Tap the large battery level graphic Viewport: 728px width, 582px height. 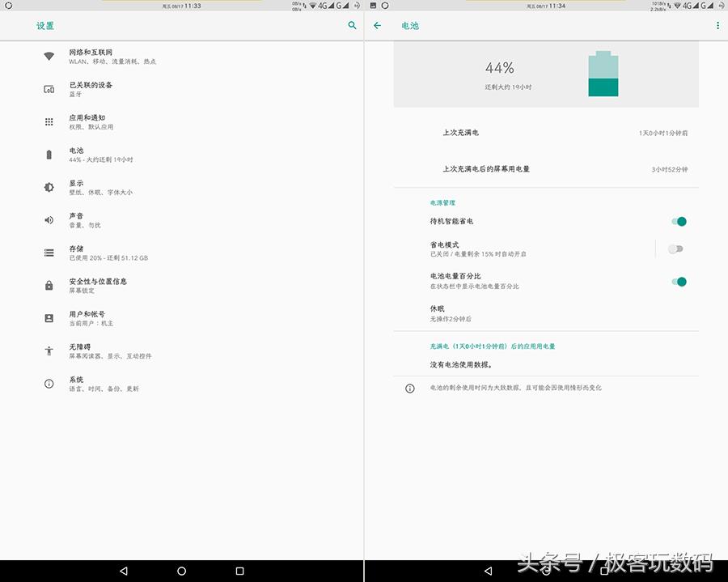(603, 74)
